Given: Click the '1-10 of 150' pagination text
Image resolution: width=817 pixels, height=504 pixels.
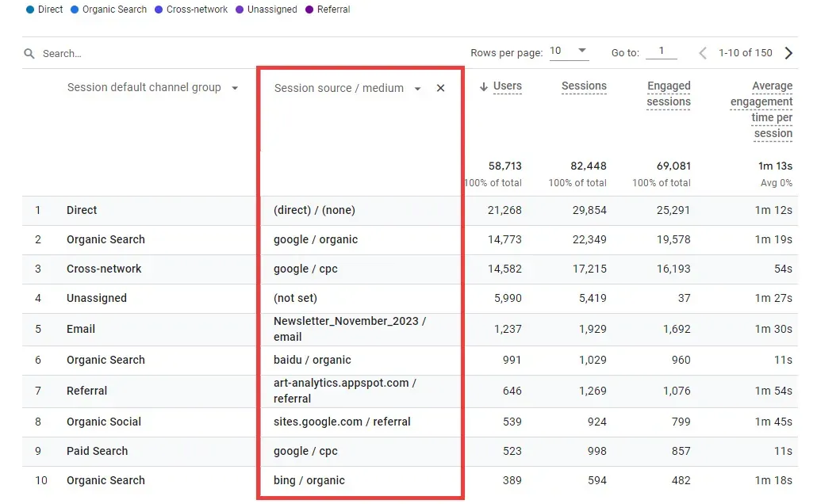Looking at the screenshot, I should tap(745, 53).
